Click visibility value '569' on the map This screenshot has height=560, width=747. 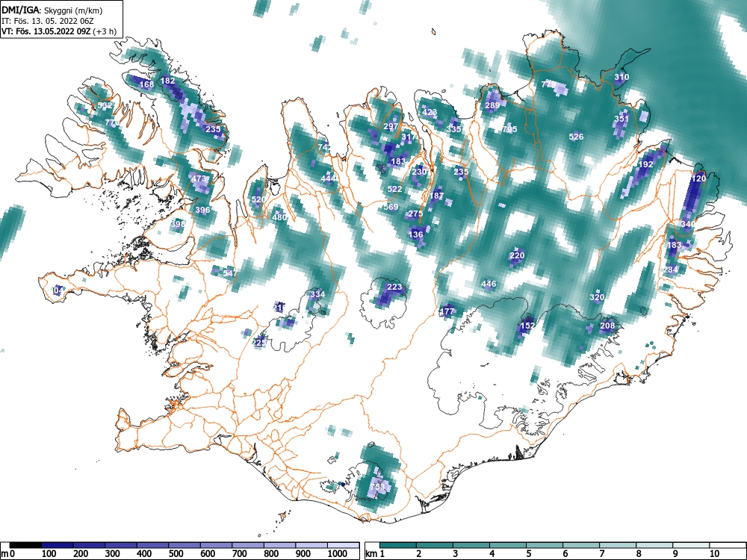[x=391, y=207]
